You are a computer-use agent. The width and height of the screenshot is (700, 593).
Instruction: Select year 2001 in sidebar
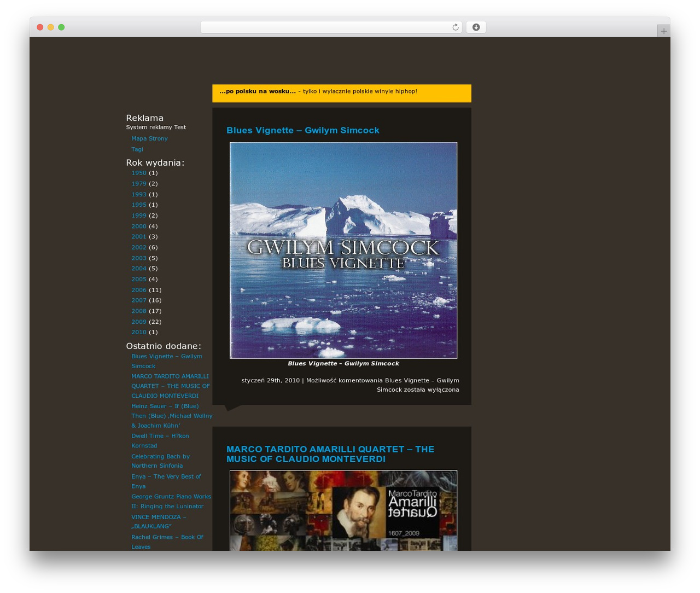[x=139, y=237]
